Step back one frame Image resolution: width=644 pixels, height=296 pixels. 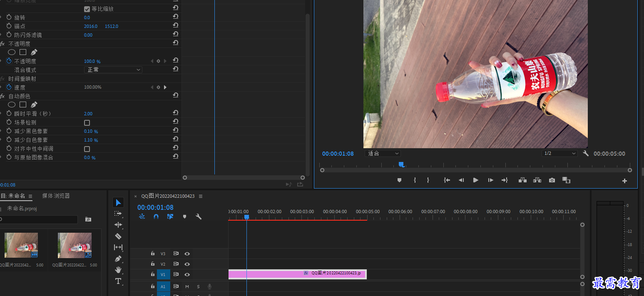pos(461,180)
